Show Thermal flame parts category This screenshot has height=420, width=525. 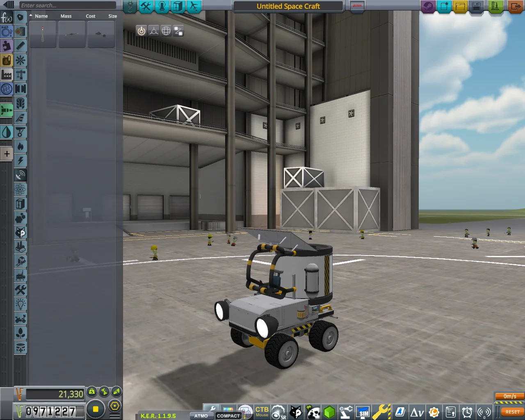click(x=21, y=146)
